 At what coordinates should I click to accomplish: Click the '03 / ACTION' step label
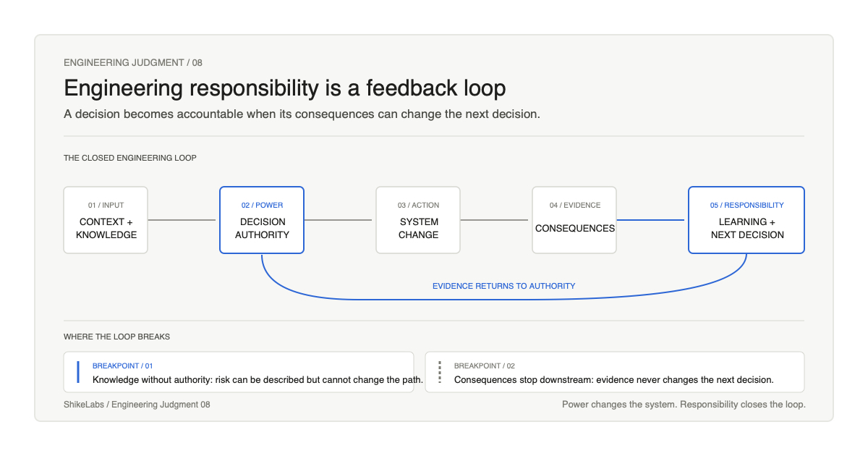click(x=418, y=206)
